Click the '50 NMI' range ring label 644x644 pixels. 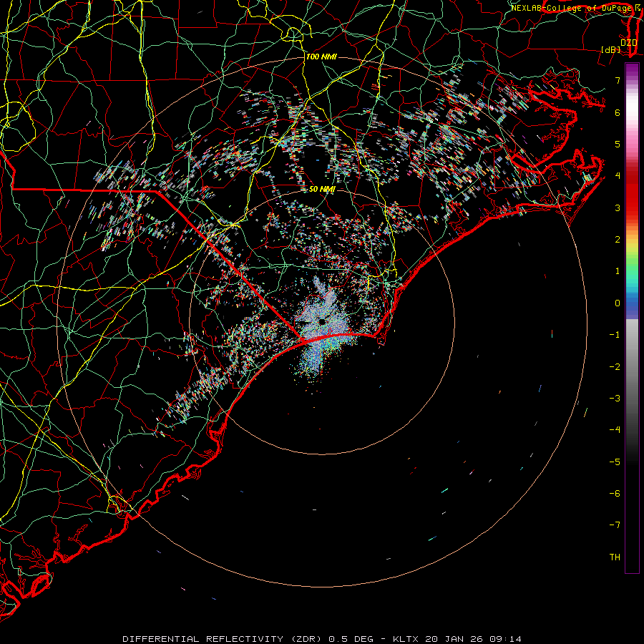322,189
